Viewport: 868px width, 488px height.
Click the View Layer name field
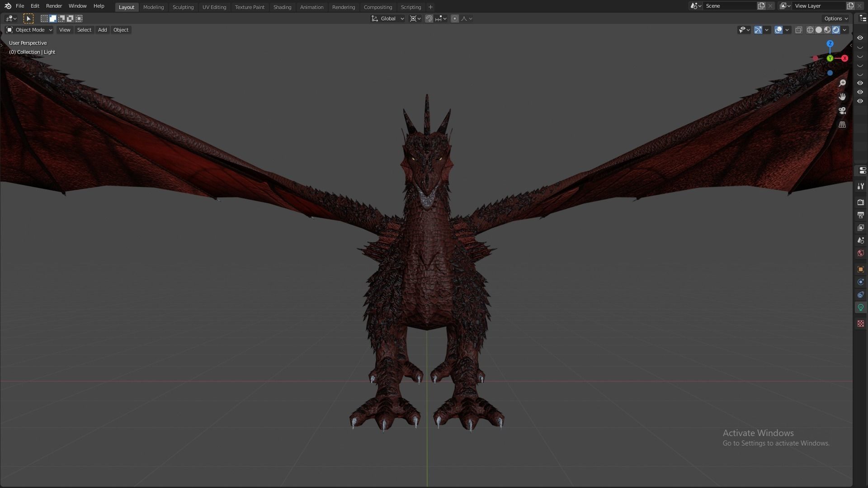click(x=819, y=6)
